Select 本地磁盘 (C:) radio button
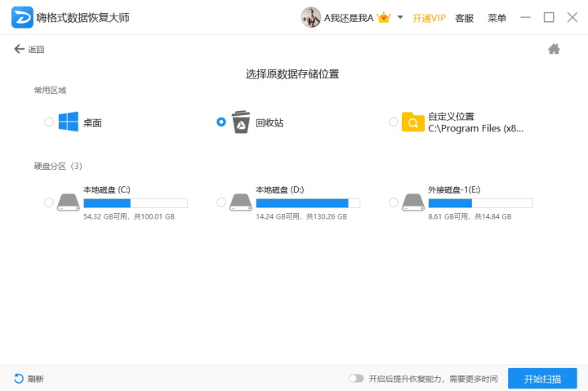Viewport: 588px width, 391px height. point(49,202)
